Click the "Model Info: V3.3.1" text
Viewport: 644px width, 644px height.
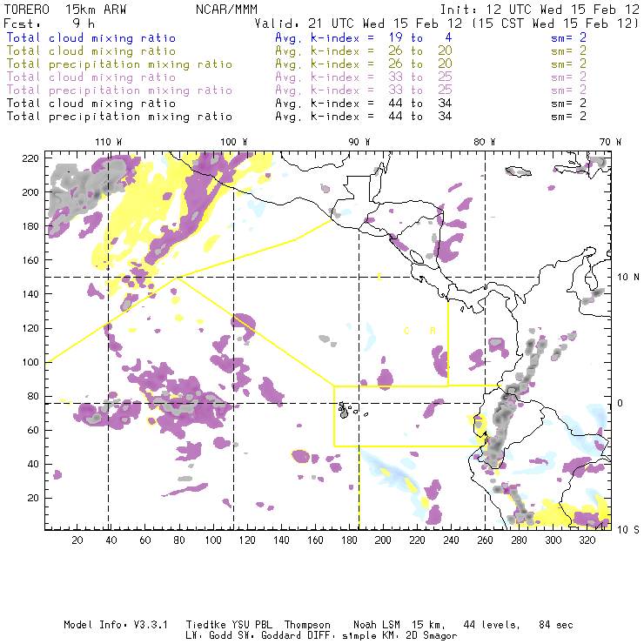(x=116, y=625)
